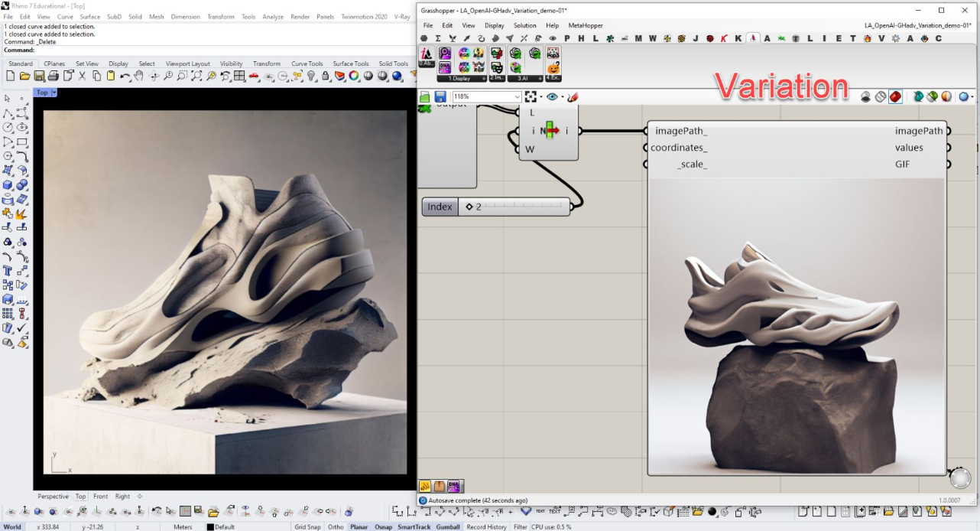The image size is (980, 531).
Task: Open the Surface menu in Rhino
Action: click(x=90, y=17)
